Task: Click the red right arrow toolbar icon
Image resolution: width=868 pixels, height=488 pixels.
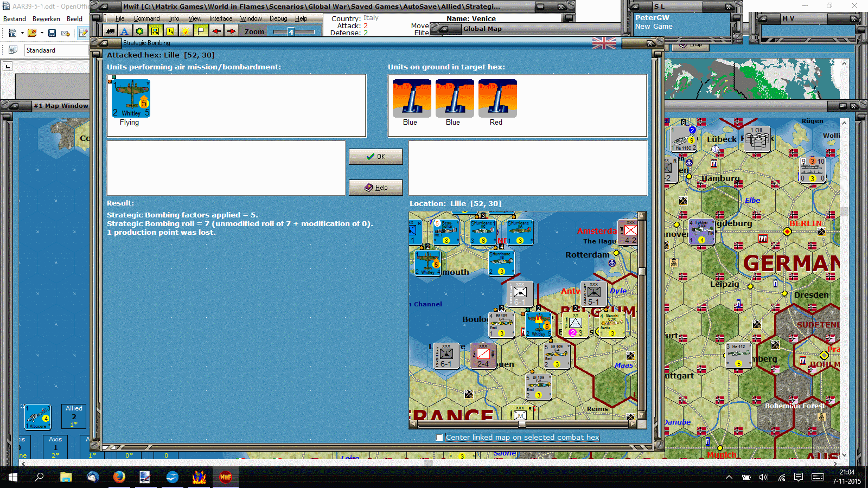Action: tap(232, 31)
